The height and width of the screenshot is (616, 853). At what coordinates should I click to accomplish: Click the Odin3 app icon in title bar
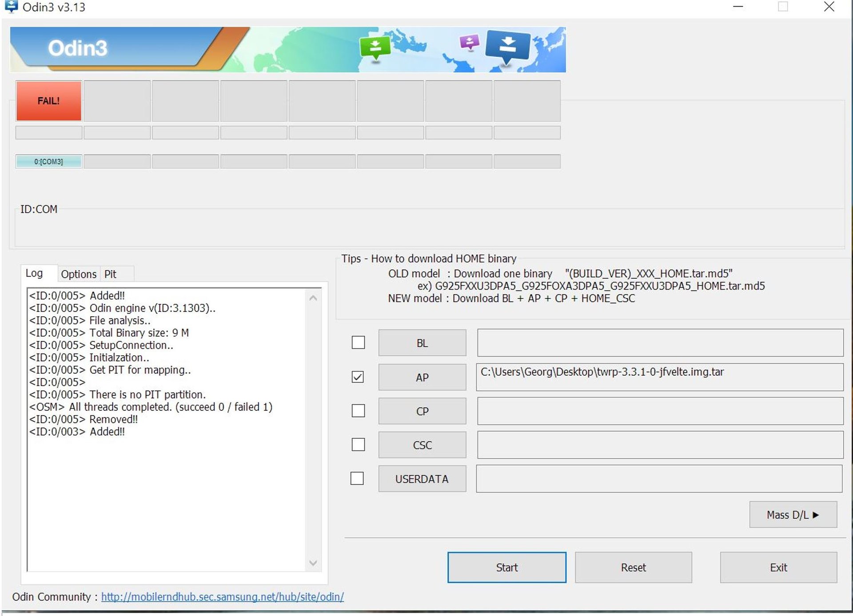[11, 7]
